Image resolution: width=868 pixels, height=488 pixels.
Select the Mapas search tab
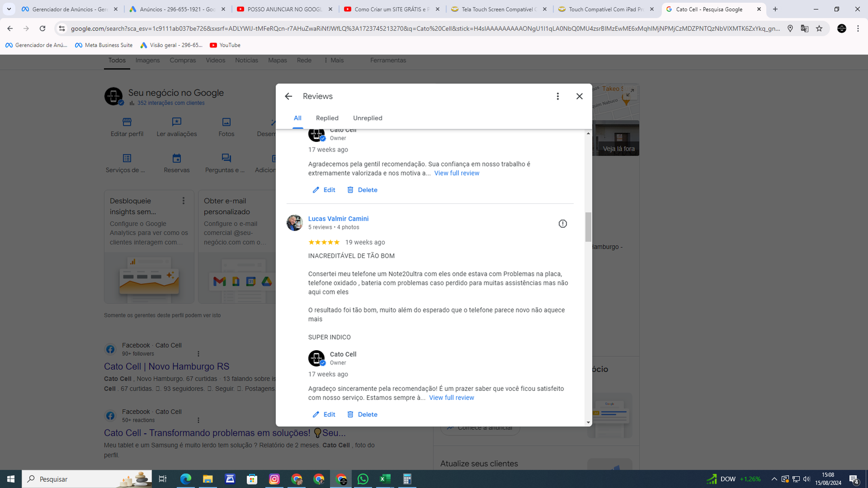[x=277, y=60]
